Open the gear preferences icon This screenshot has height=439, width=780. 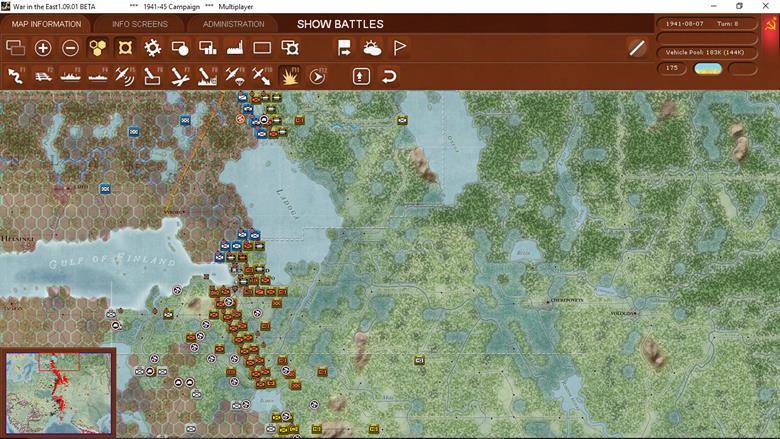coord(153,48)
